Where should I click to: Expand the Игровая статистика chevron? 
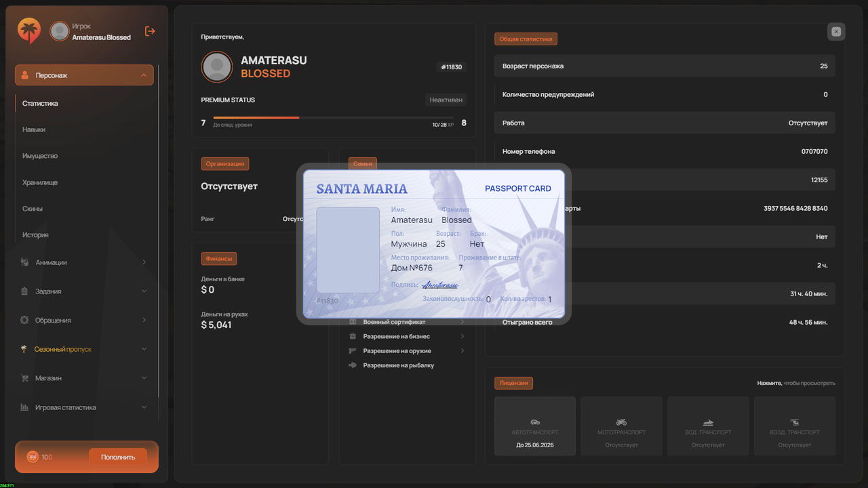(144, 407)
